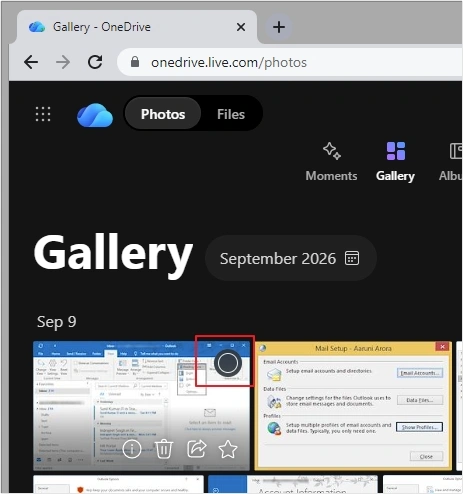
Task: Open the September 2026 date picker
Action: tap(291, 258)
